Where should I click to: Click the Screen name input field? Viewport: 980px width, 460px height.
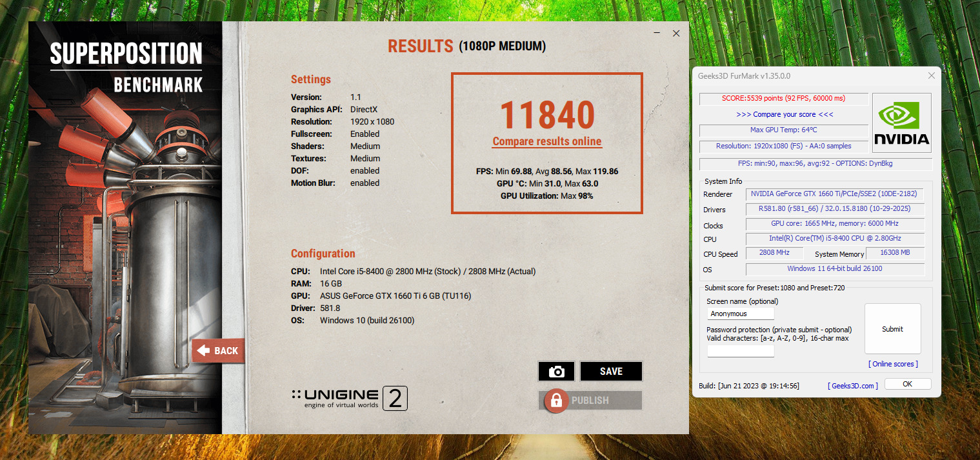741,314
